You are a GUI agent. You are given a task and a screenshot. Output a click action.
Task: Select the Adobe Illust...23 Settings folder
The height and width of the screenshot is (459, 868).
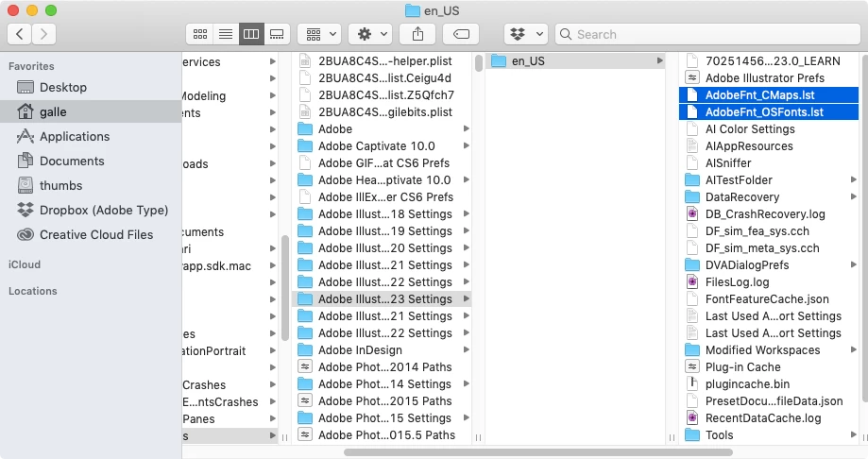[382, 299]
